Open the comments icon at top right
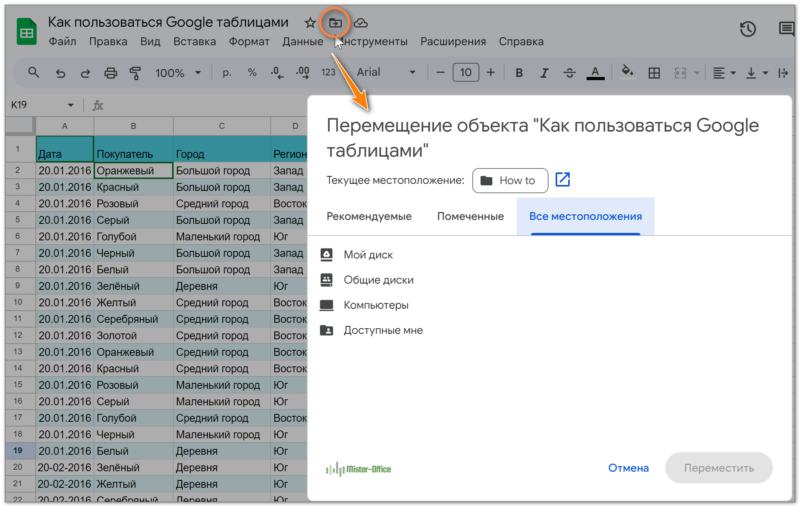 (787, 29)
